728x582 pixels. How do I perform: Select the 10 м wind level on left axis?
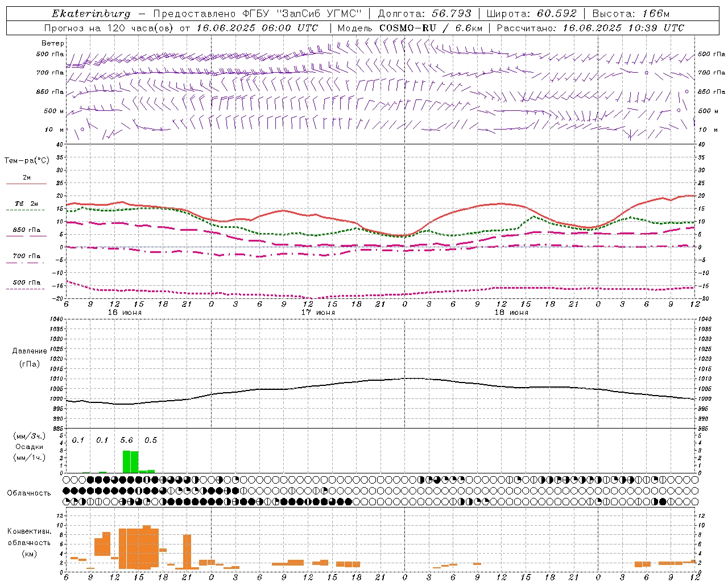pos(55,130)
